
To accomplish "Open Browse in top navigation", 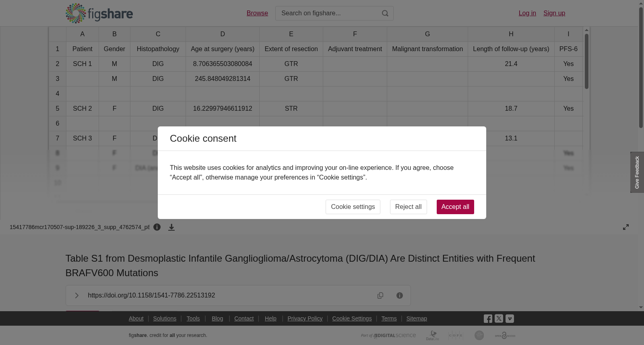I will pyautogui.click(x=257, y=13).
